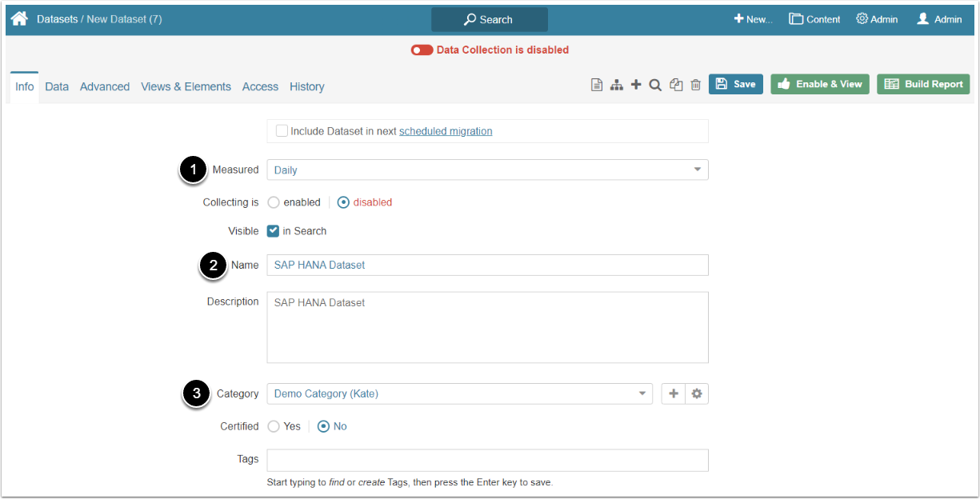This screenshot has height=499, width=980.
Task: Delete the dataset using the trash icon
Action: coord(696,85)
